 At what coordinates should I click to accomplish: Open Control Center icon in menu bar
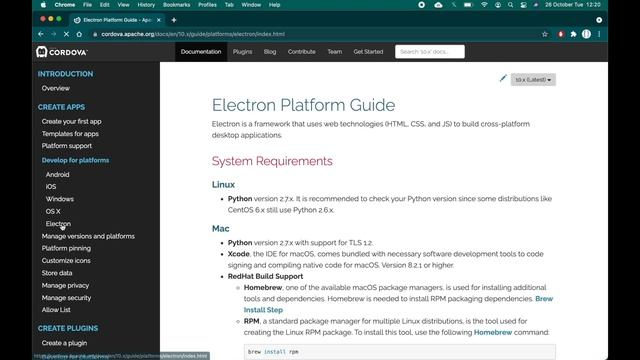tap(524, 5)
